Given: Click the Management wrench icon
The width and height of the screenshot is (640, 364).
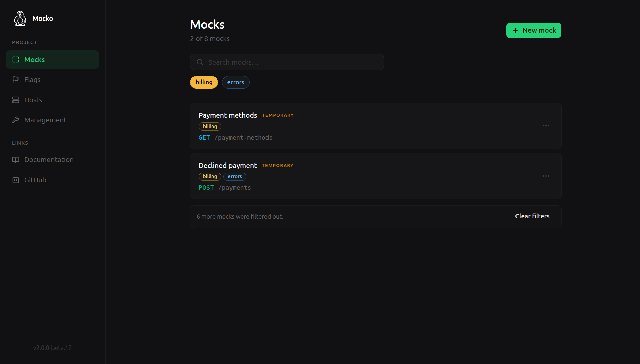Looking at the screenshot, I should tap(15, 120).
